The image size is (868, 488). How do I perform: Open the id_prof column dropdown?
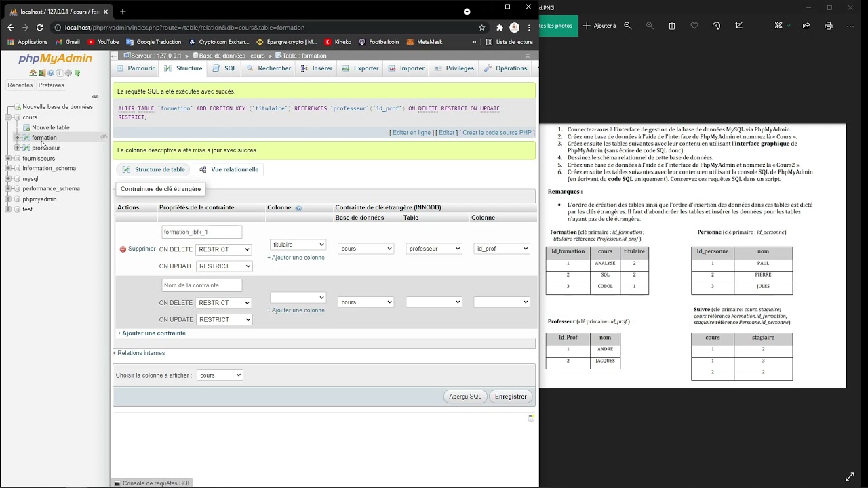coord(502,249)
